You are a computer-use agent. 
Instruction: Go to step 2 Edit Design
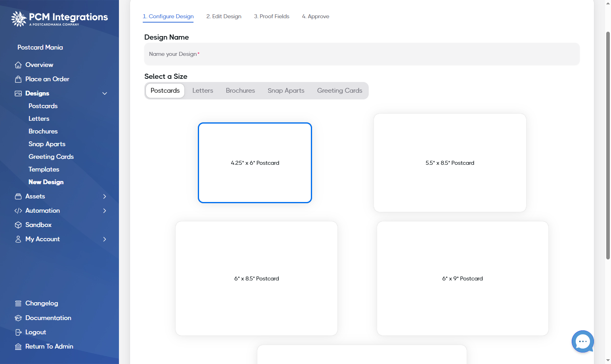click(x=224, y=16)
